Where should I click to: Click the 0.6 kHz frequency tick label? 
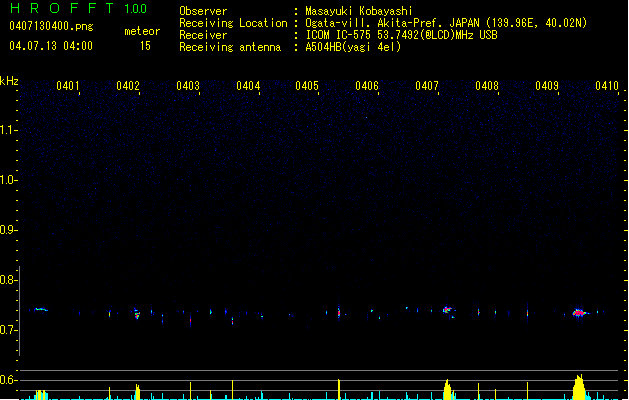[8, 380]
